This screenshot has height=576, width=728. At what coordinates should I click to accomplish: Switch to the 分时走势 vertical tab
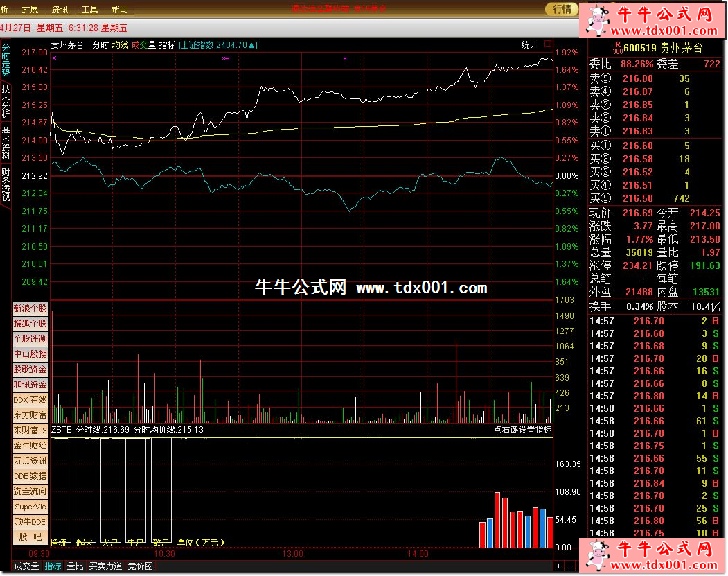pos(6,60)
